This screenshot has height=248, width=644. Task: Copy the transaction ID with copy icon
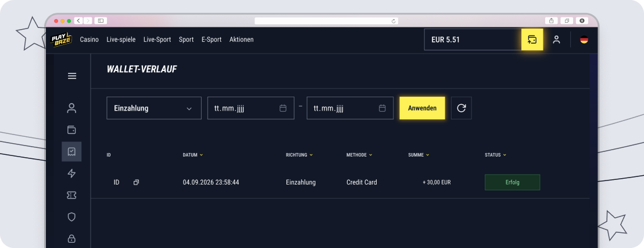click(137, 182)
